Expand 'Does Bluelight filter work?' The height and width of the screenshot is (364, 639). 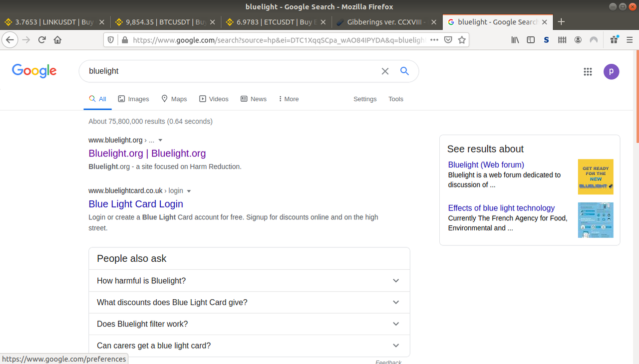[249, 324]
